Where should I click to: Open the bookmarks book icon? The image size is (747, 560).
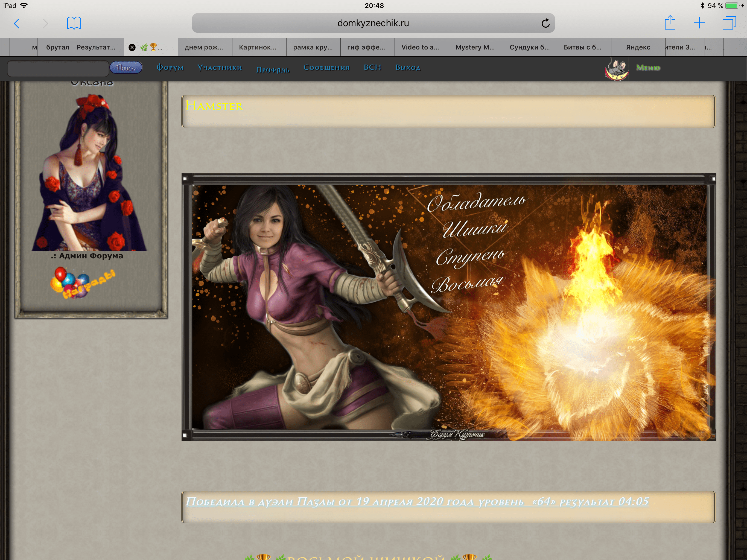(74, 23)
